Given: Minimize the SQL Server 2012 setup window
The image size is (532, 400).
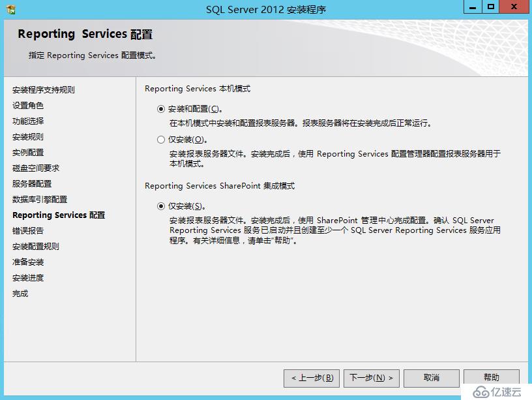Looking at the screenshot, I should pos(473,7).
